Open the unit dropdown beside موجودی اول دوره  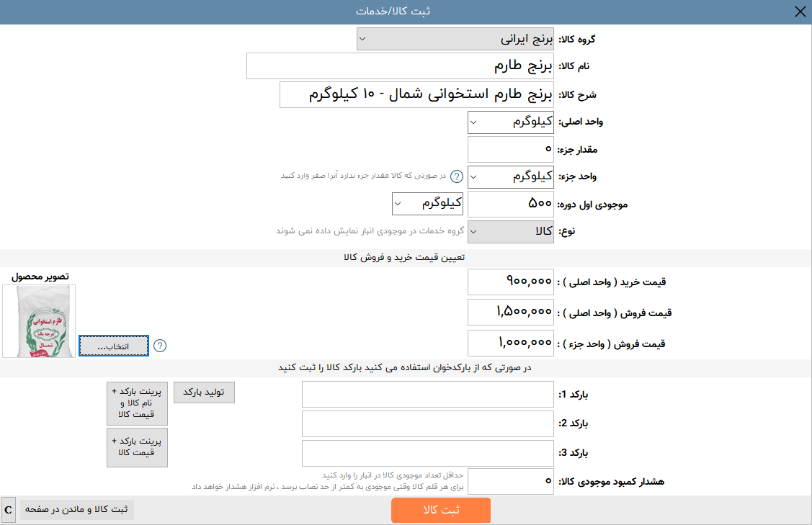pos(427,204)
